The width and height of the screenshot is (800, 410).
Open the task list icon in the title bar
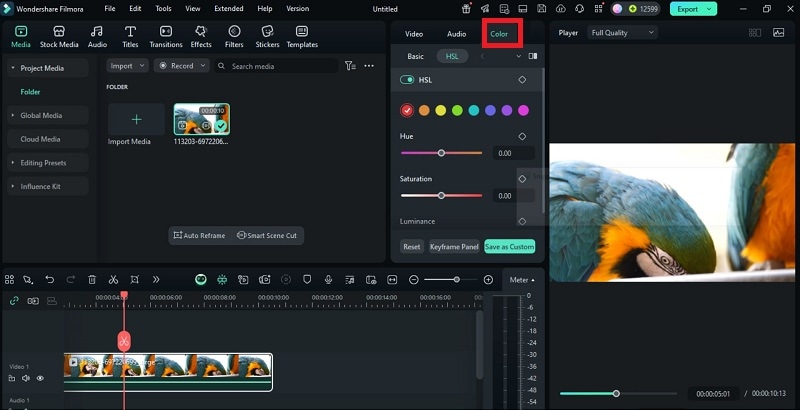pos(504,9)
